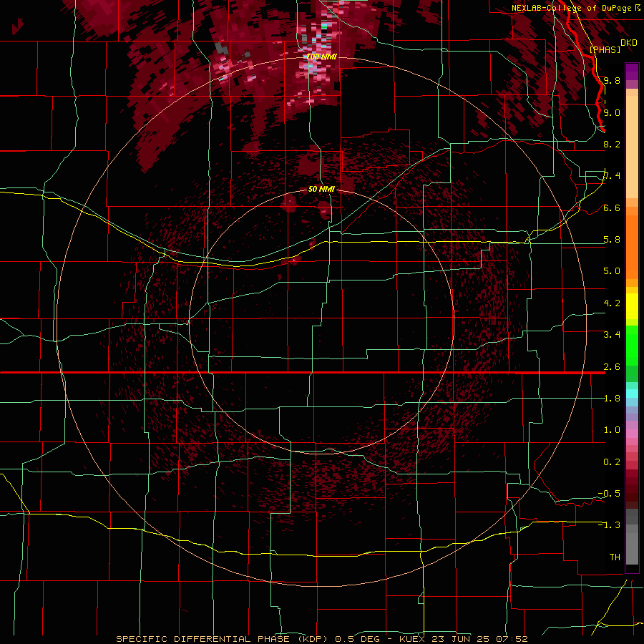This screenshot has width=644, height=644.
Task: Click the 07:52 timestamp
Action: click(x=512, y=639)
